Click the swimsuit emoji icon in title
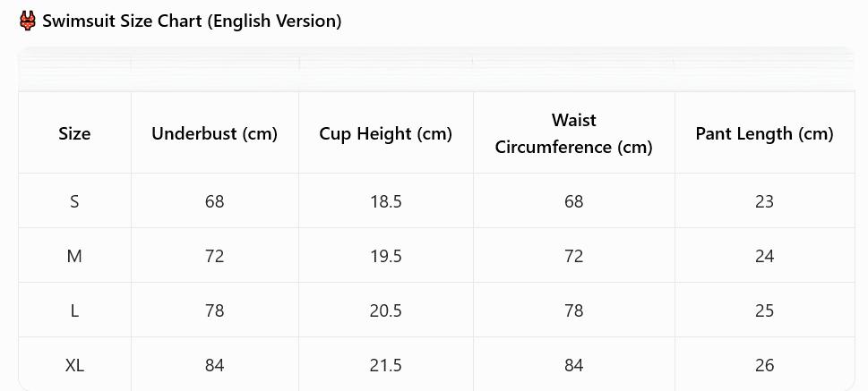Viewport: 868px width, 391px height. 28,21
